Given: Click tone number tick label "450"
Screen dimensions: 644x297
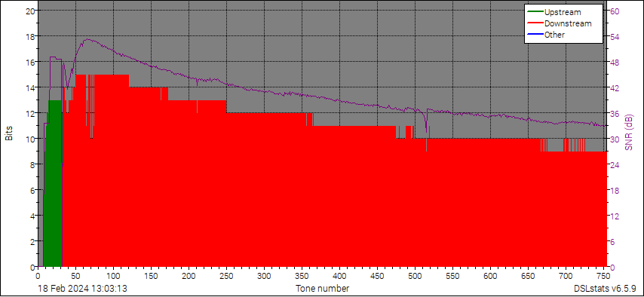Looking at the screenshot, I should pos(378,275).
